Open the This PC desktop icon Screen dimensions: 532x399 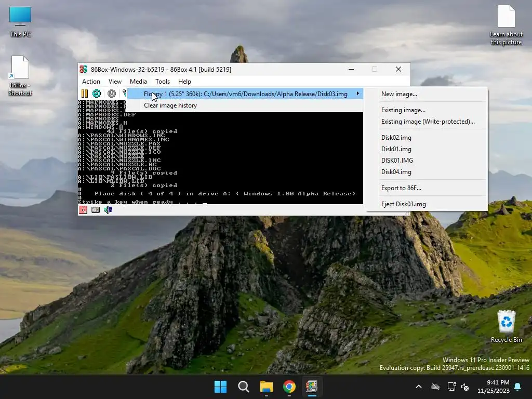click(20, 22)
